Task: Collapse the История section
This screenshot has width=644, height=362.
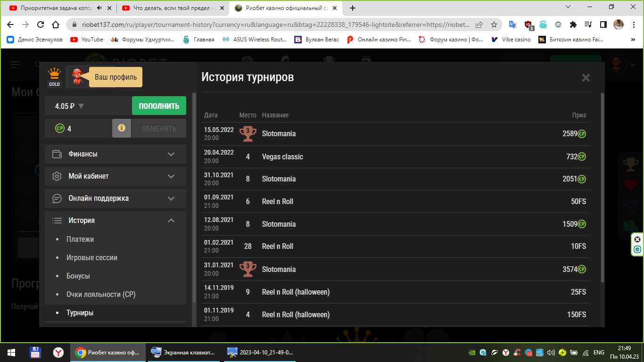Action: pyautogui.click(x=116, y=221)
